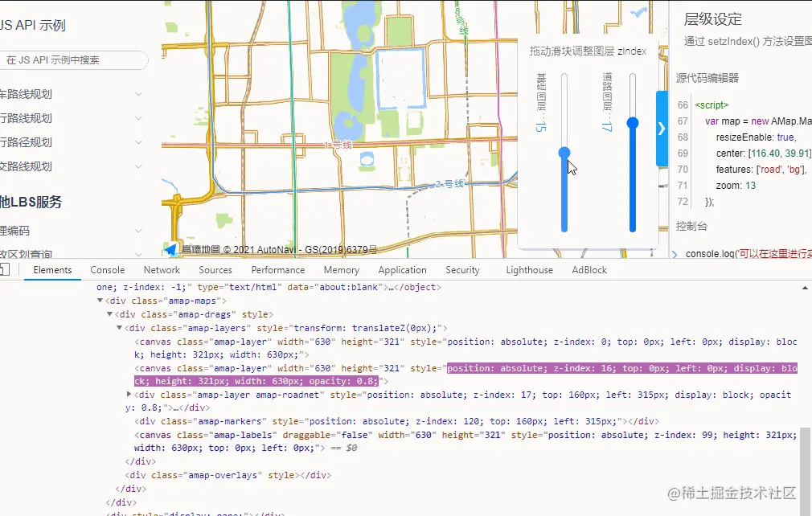Screen dimensions: 812x516
Task: Collapse the amap-maps div node
Action: click(x=100, y=301)
